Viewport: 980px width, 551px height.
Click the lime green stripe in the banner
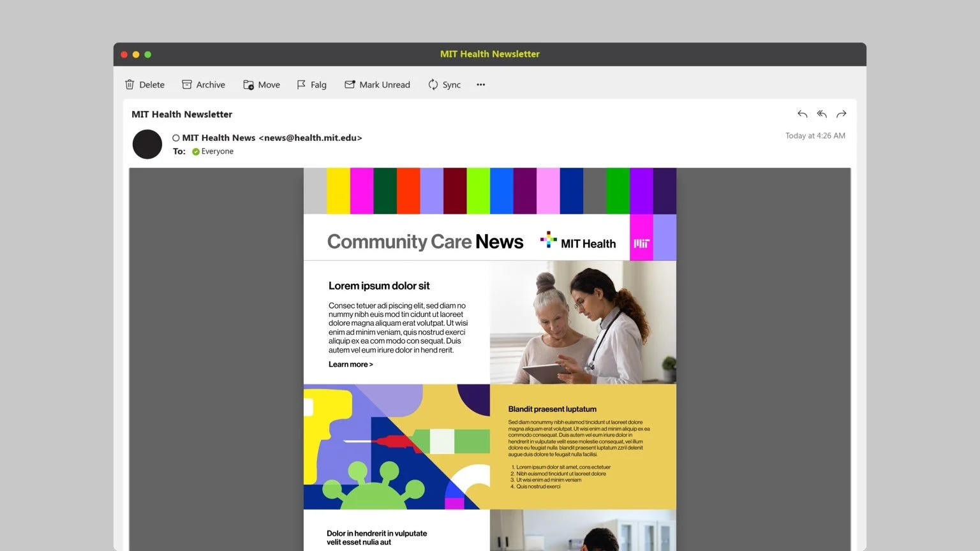tap(478, 191)
